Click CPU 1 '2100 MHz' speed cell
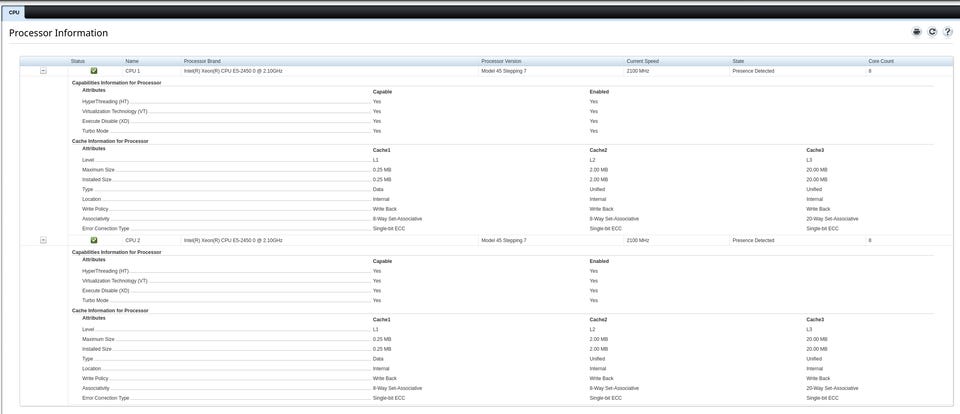Image resolution: width=960 pixels, height=414 pixels. pos(638,71)
